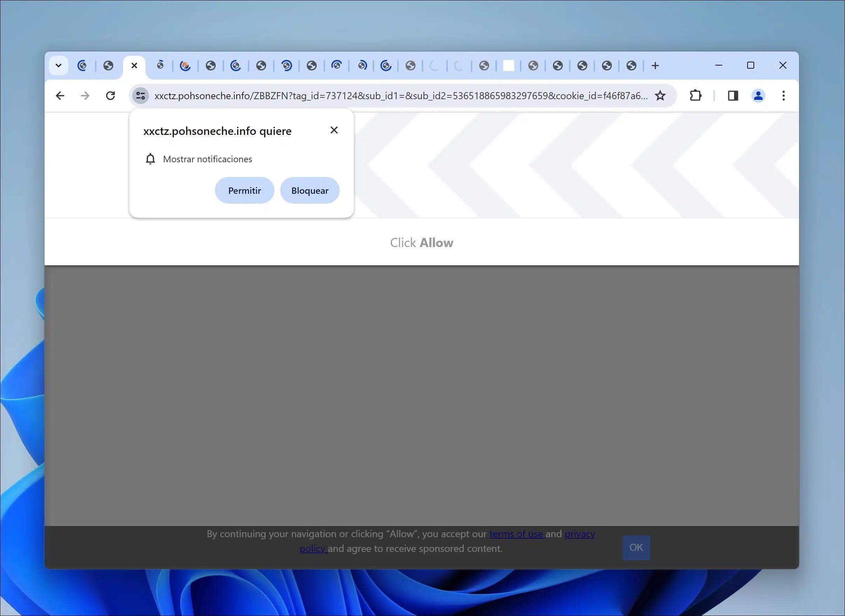Click the bell icon beside Mostrar notificaciones
The width and height of the screenshot is (845, 616).
click(x=150, y=159)
